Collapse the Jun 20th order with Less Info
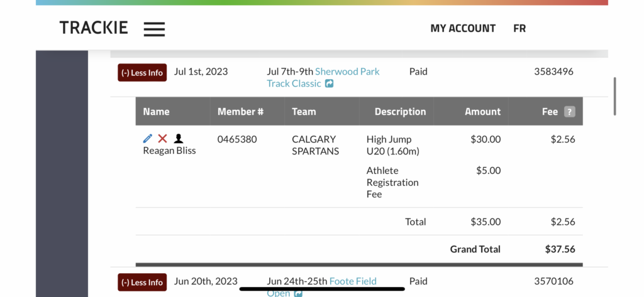The width and height of the screenshot is (644, 297). tap(142, 282)
